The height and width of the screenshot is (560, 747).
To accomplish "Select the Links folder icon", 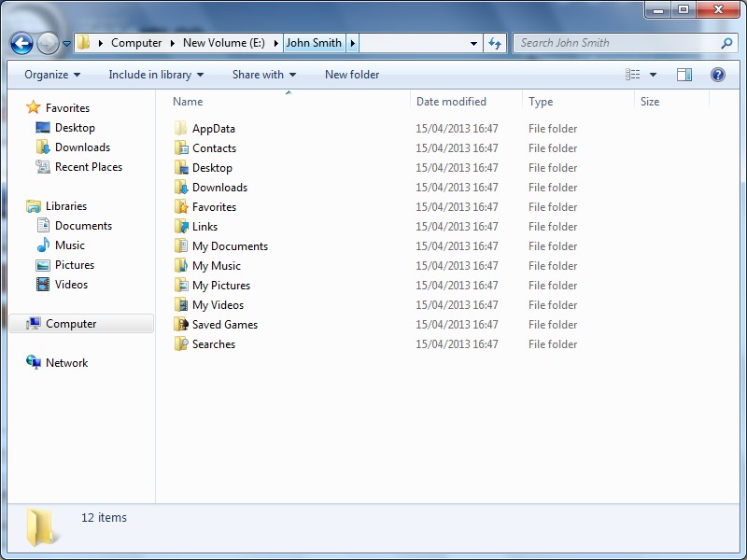I will pyautogui.click(x=181, y=226).
